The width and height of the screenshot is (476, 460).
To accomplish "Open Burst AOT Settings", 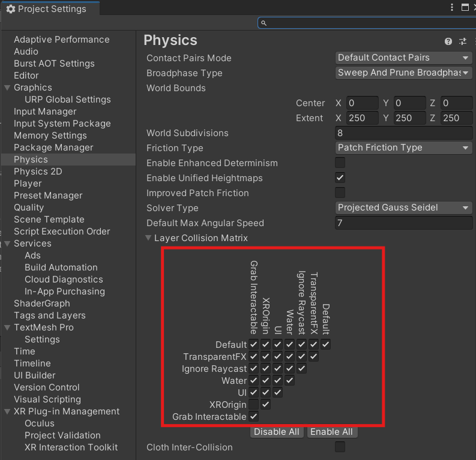I will click(x=55, y=64).
